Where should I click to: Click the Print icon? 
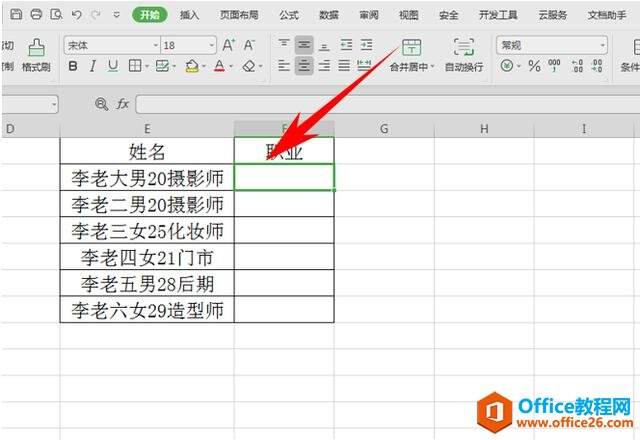[x=36, y=15]
